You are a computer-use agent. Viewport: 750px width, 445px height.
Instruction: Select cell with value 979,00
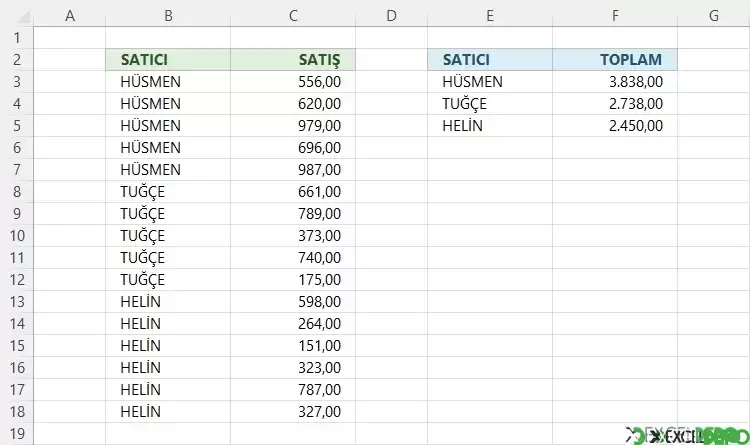coord(293,126)
